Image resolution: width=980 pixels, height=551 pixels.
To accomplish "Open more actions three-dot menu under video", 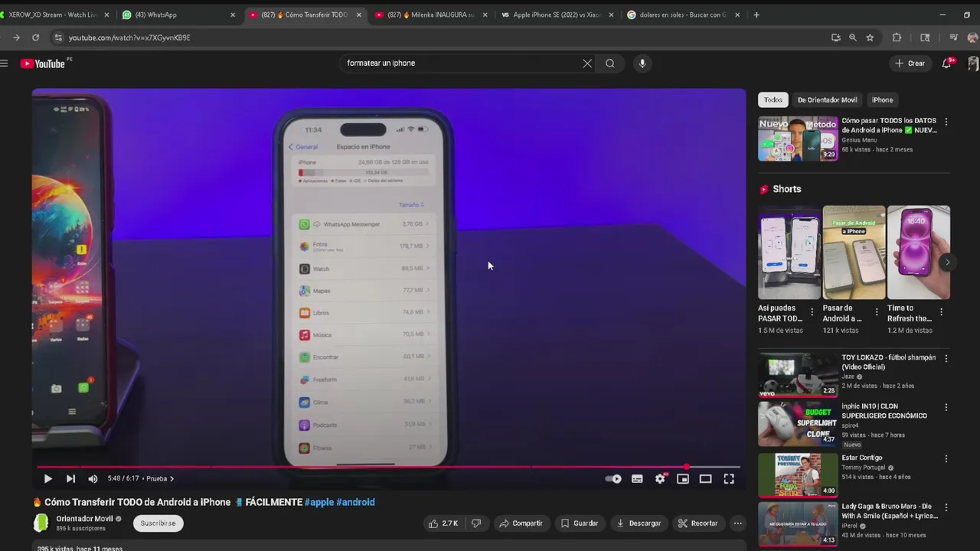I will (x=737, y=523).
